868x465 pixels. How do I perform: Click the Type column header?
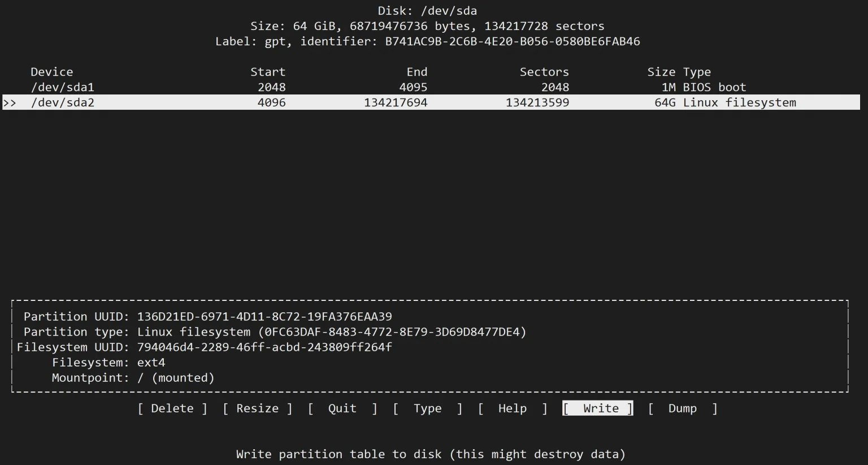click(x=697, y=72)
